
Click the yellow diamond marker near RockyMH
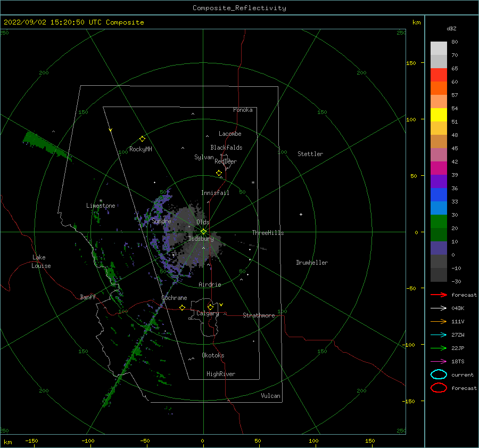coord(142,139)
